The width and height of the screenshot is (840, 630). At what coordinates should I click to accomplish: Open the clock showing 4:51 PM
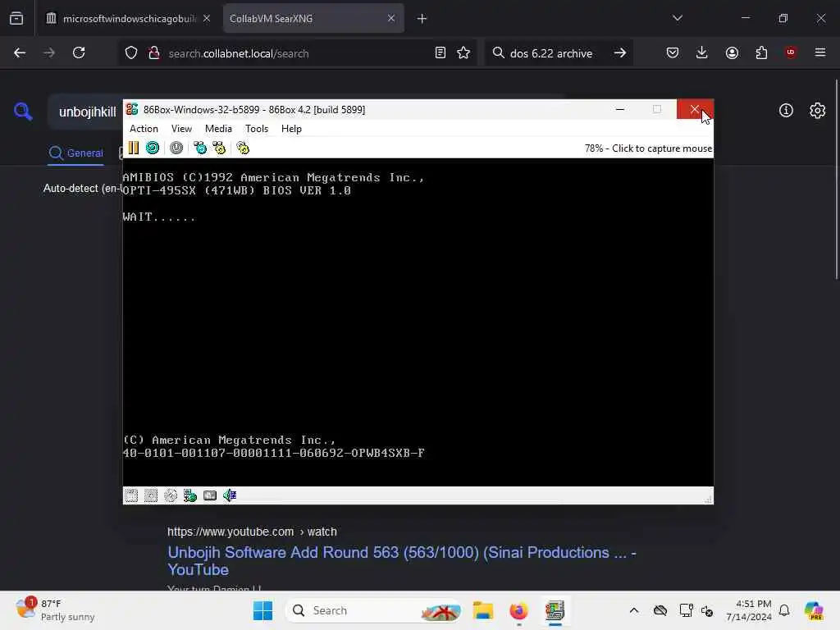click(748, 610)
